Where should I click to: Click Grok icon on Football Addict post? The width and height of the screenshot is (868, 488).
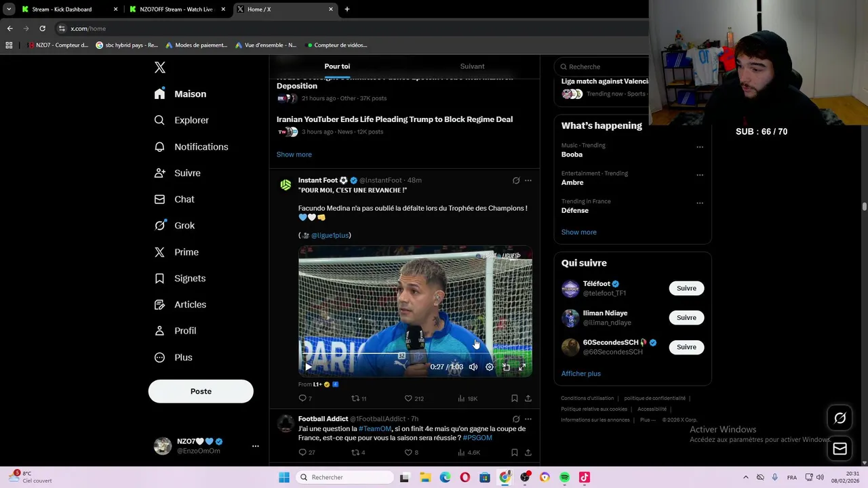(x=516, y=419)
